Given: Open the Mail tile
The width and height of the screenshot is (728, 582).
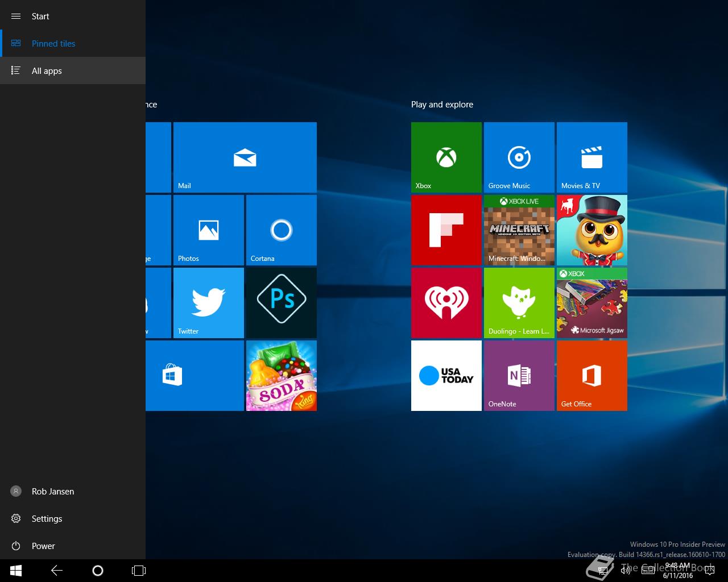Looking at the screenshot, I should [245, 157].
